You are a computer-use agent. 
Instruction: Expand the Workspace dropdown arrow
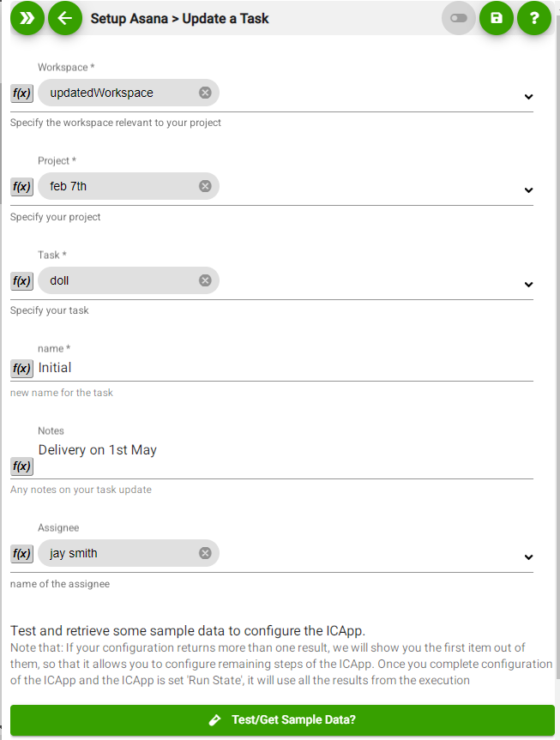tap(528, 97)
